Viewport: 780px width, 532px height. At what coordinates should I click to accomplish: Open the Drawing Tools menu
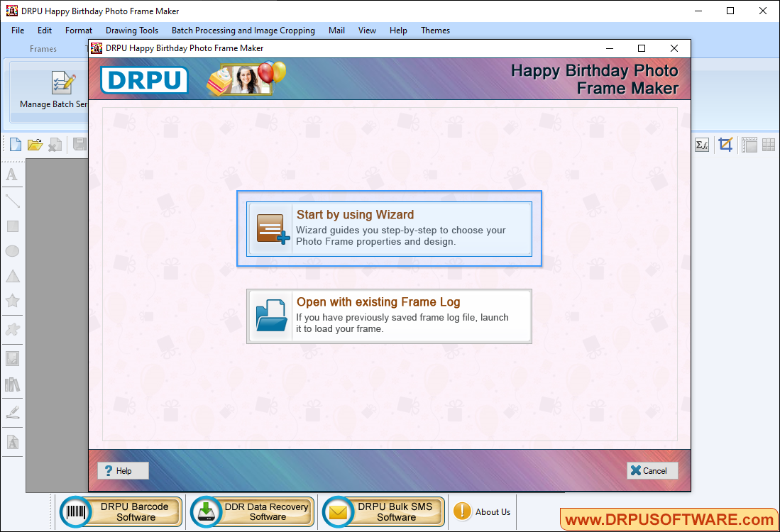(131, 31)
